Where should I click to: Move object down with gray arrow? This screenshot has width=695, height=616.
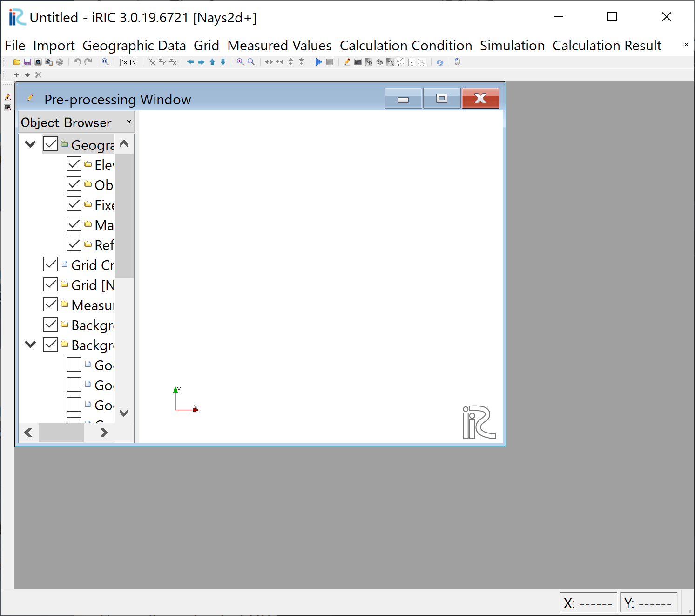[27, 75]
